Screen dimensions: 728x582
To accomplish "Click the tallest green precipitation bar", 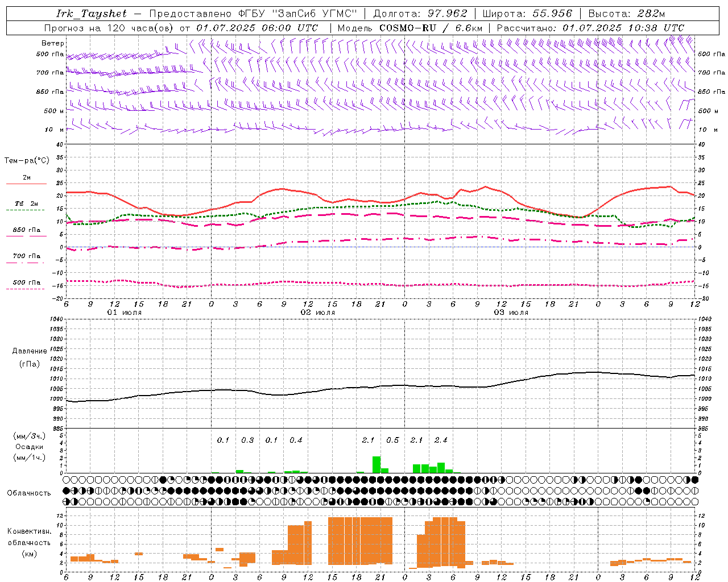I will 377,465.
